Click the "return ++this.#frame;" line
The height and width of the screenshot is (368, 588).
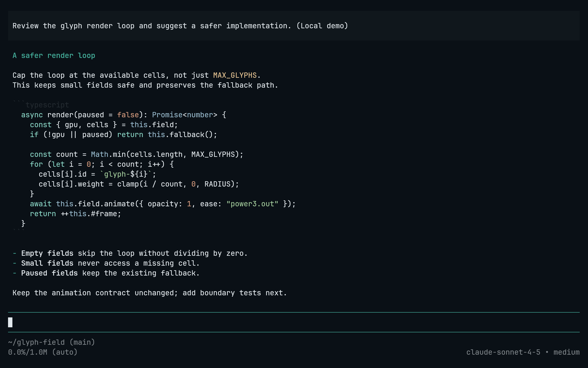tap(75, 214)
